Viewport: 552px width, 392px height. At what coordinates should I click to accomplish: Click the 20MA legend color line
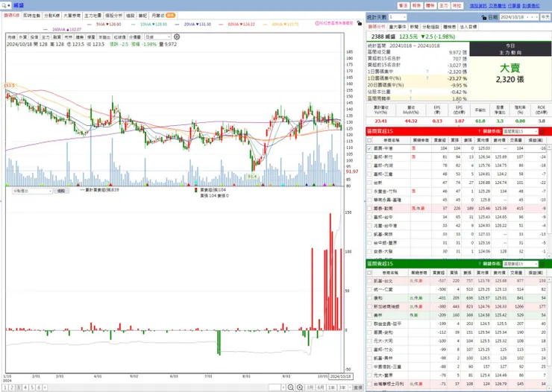tap(177, 25)
